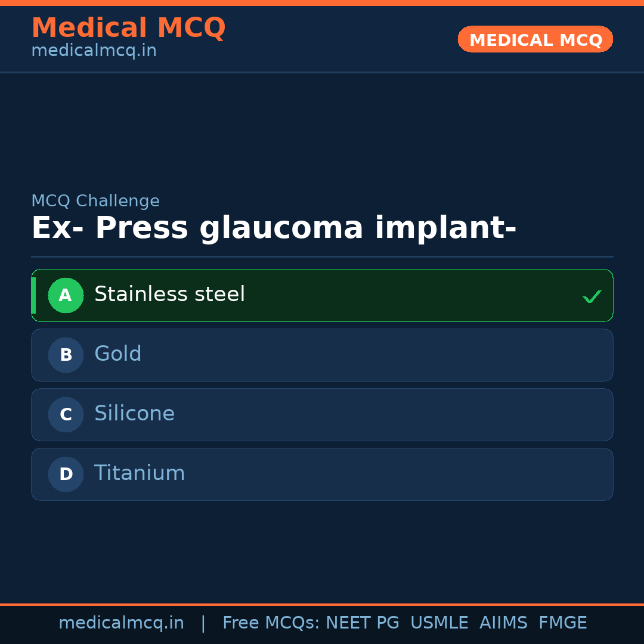Click the Free MCQs text in the footer
Viewport: 644px width, 644px height.
271,623
